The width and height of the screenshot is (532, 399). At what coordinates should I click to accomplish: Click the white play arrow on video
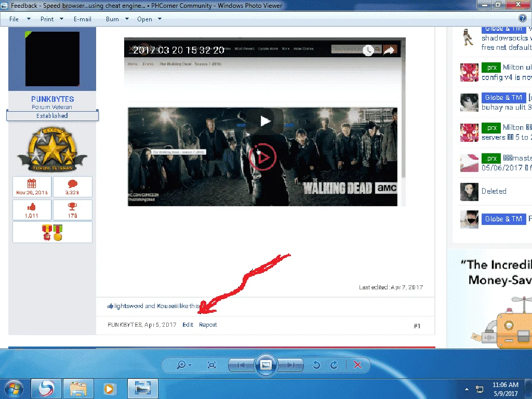[265, 121]
